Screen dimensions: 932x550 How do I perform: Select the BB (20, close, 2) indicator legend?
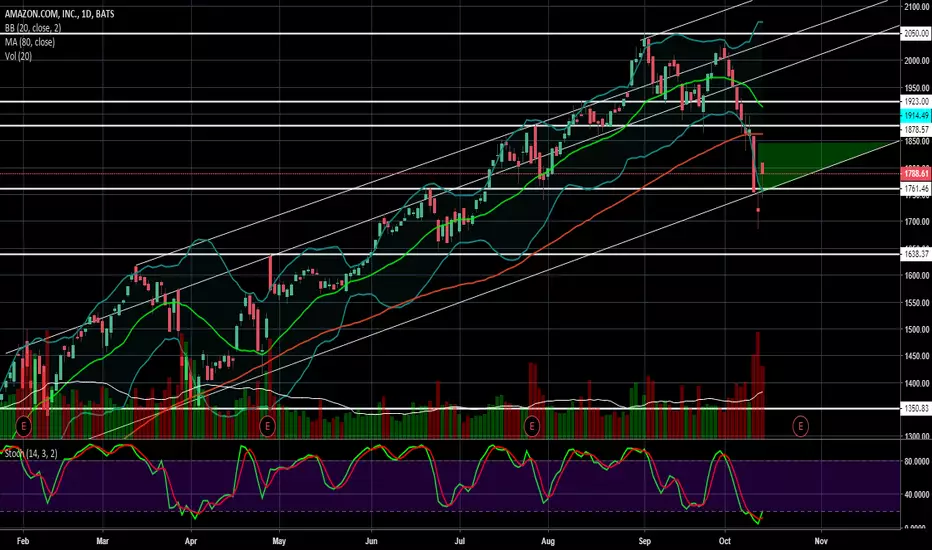[x=33, y=28]
